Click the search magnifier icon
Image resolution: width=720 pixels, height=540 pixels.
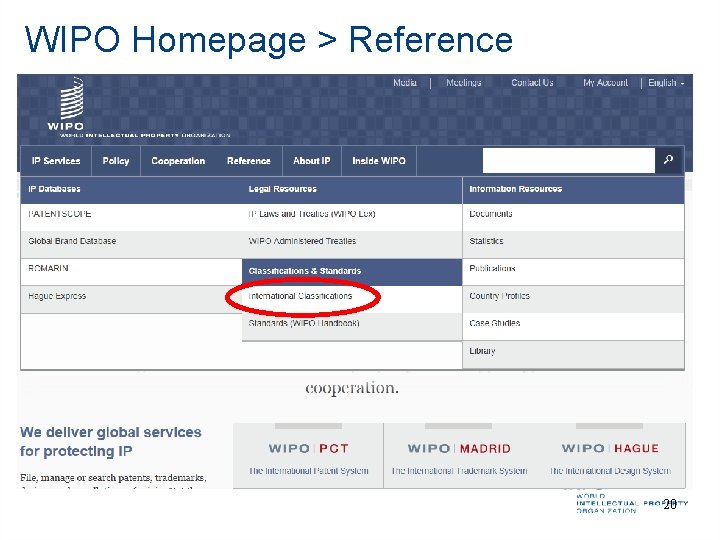pyautogui.click(x=669, y=160)
